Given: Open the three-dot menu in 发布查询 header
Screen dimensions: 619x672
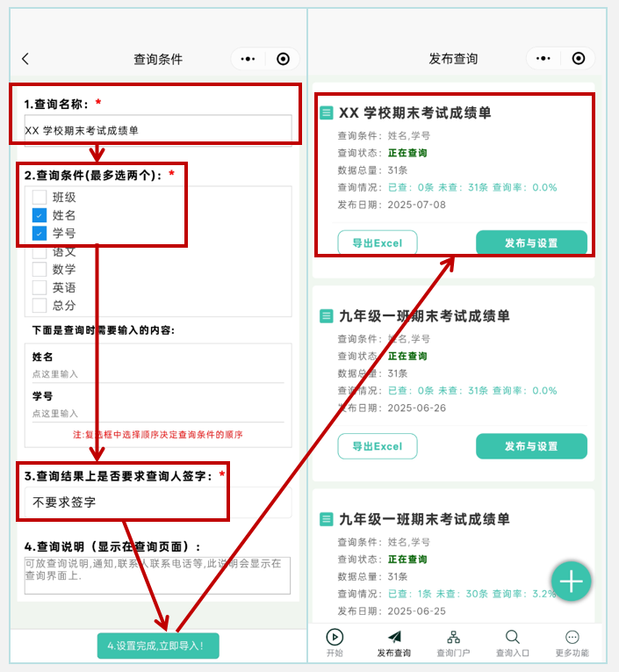Looking at the screenshot, I should point(543,58).
